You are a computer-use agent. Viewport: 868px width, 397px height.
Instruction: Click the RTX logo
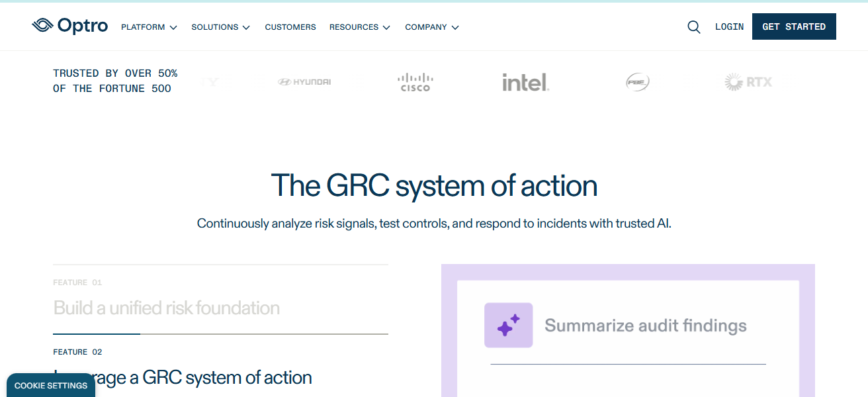pyautogui.click(x=748, y=82)
